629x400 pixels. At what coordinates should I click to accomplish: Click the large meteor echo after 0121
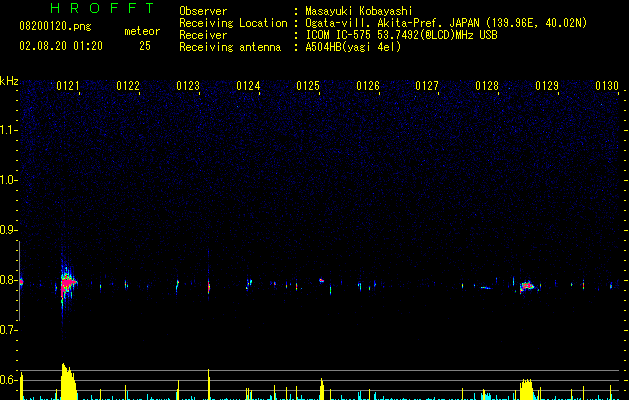(68, 284)
